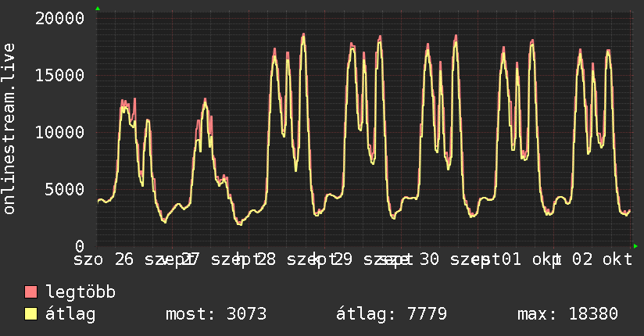Image resolution: width=644 pixels, height=336 pixels.
Task: Click the átlag: 7779 statistic
Action: click(392, 314)
